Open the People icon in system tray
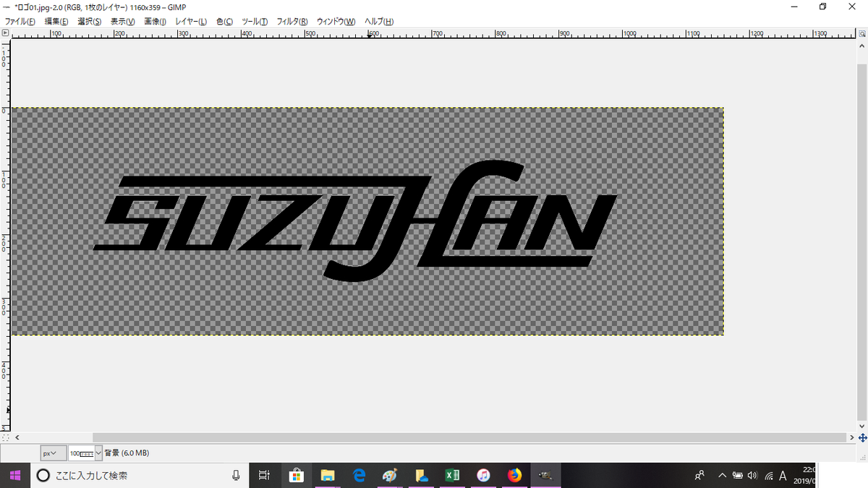 click(x=699, y=475)
